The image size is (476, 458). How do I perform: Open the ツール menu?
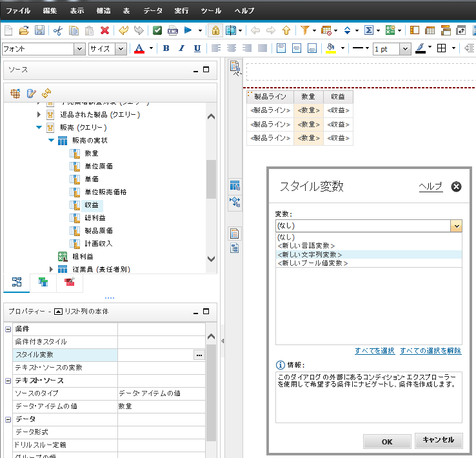(x=211, y=11)
